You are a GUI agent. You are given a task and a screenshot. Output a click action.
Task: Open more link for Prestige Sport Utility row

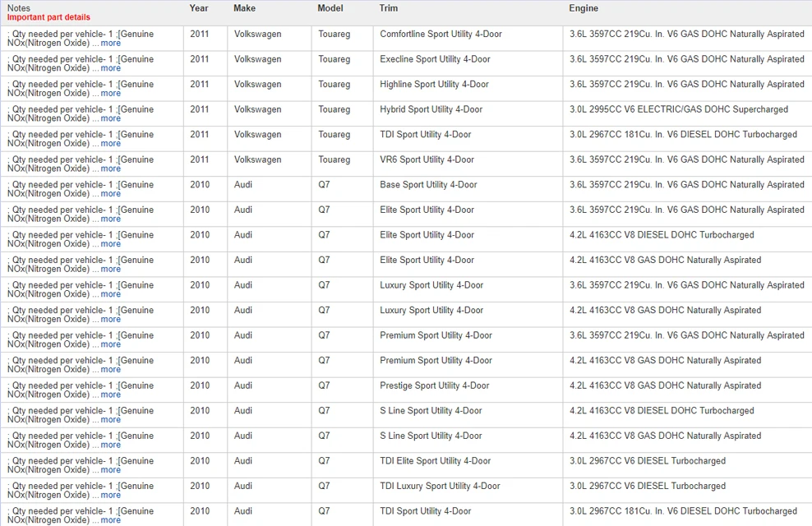click(x=110, y=394)
